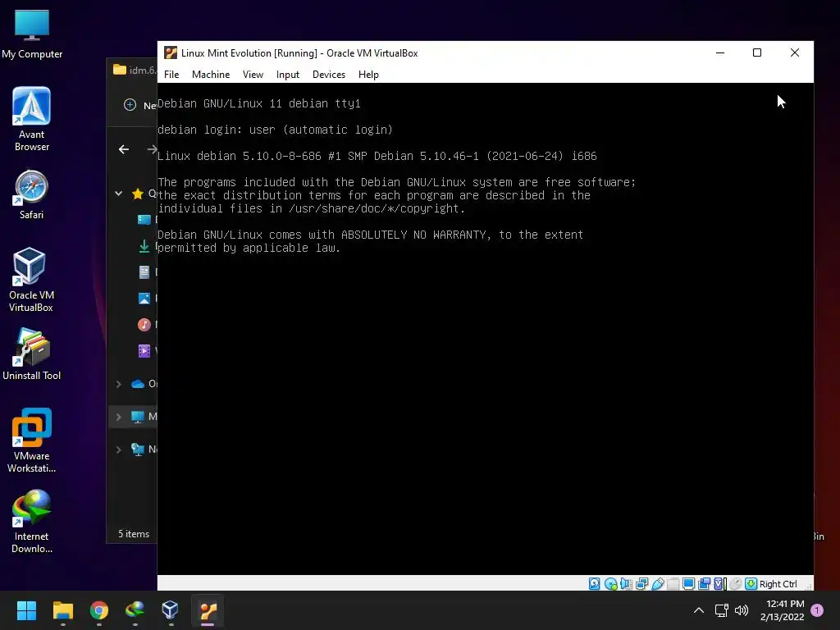Expand Network node in File Explorer sidebar
Image resolution: width=840 pixels, height=630 pixels.
(x=118, y=450)
